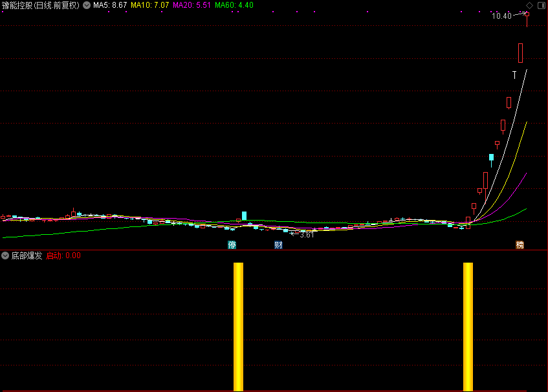Click the latest candlestick at the 10.40 high
548x392 pixels.
coord(527,19)
